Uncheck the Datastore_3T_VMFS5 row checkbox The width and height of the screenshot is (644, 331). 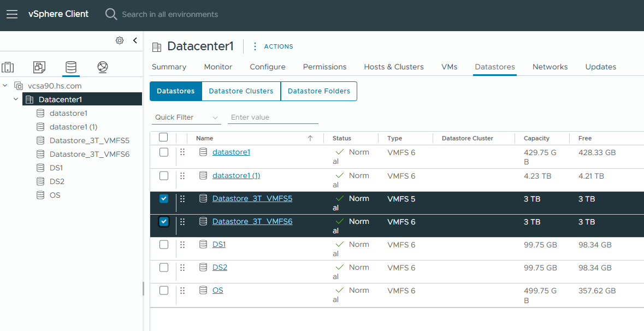point(164,199)
